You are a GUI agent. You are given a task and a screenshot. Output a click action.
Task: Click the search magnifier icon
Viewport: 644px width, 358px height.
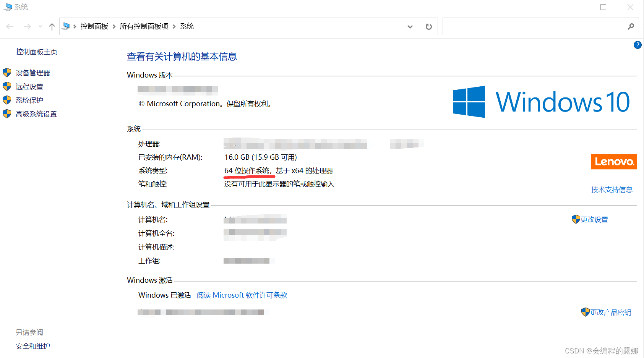click(631, 26)
